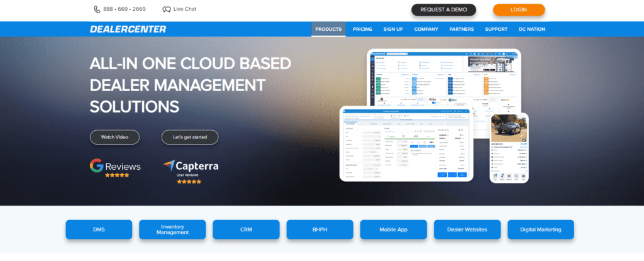Click the mobile app phone screenshot
The height and width of the screenshot is (261, 644).
coord(509,148)
